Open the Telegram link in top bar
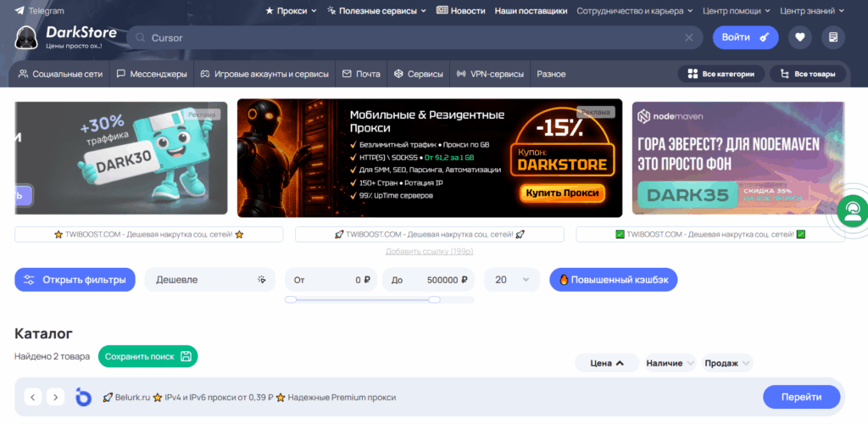Screen dimensions: 868x424 point(39,10)
